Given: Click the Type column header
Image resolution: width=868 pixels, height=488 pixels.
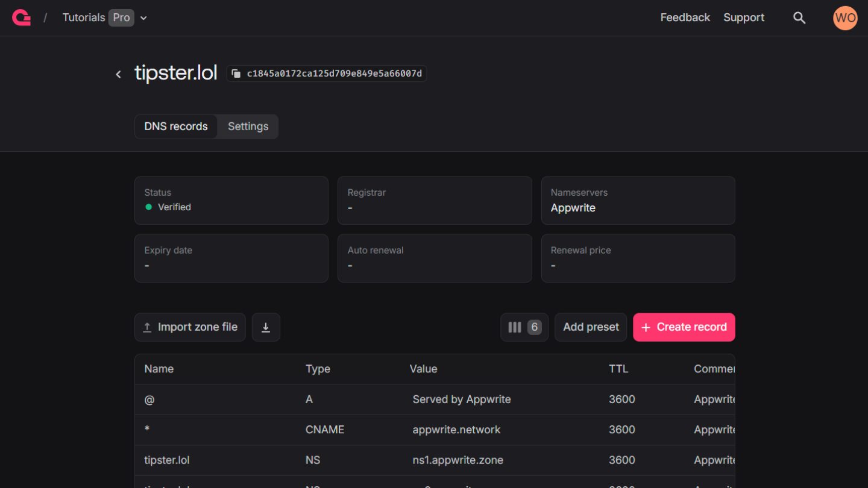Looking at the screenshot, I should (x=318, y=369).
